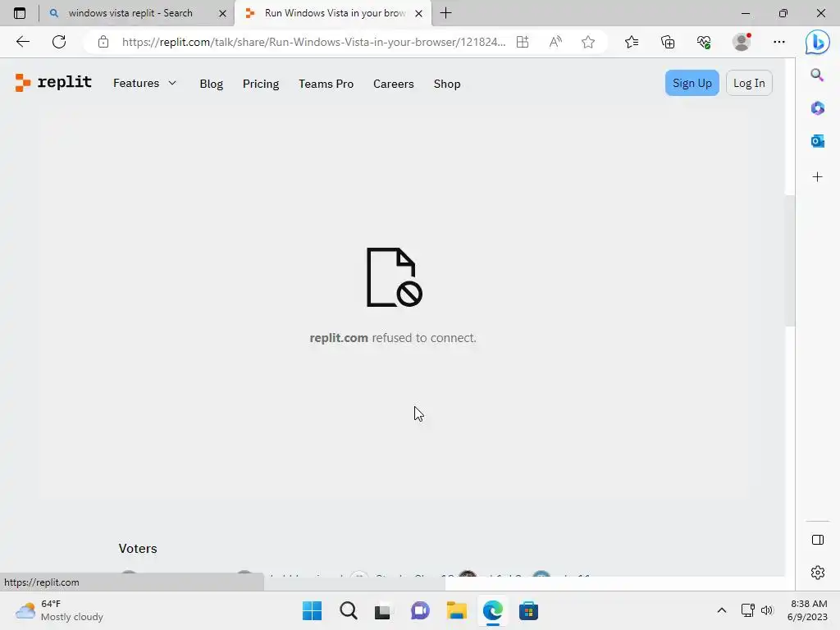Open the volume tray icon
840x630 pixels.
(767, 610)
